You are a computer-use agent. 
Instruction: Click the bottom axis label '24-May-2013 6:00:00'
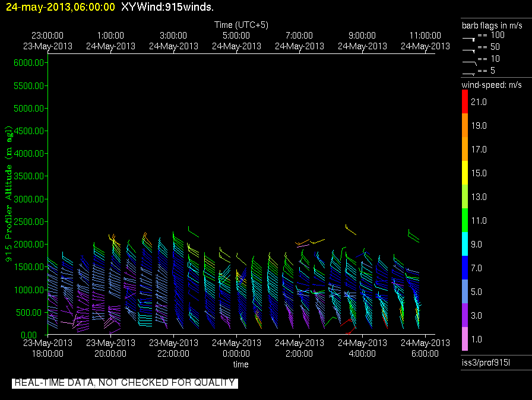(425, 348)
